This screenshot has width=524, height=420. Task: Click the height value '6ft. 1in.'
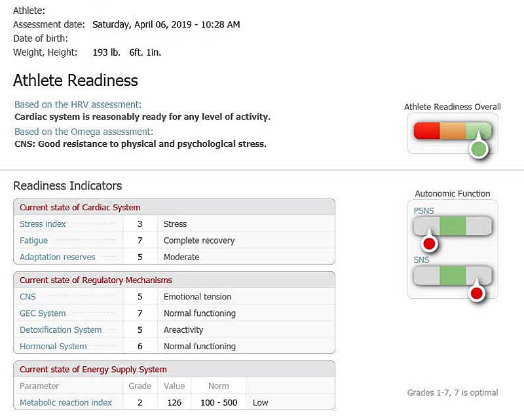point(145,52)
